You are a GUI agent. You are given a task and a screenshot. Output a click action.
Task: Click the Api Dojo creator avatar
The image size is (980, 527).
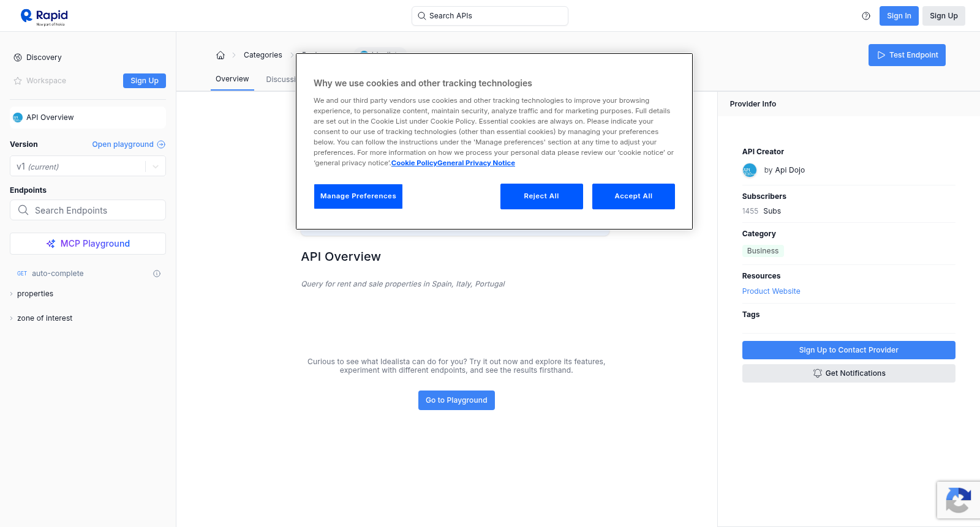pos(750,170)
